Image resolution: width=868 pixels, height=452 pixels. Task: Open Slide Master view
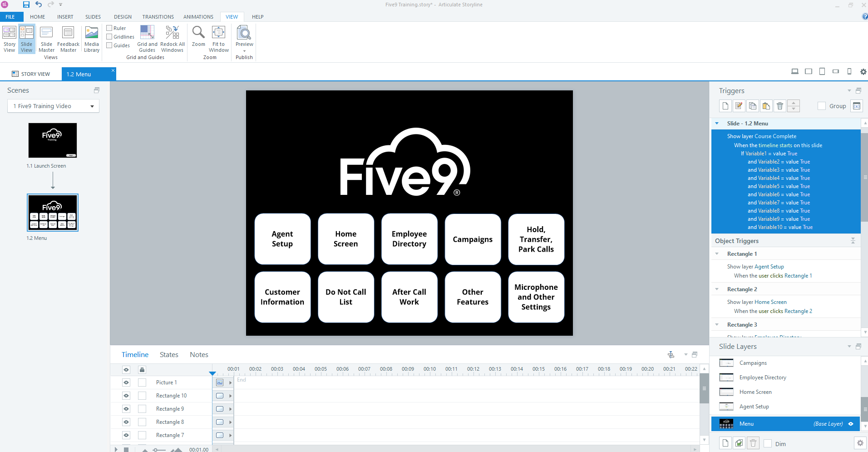click(x=46, y=40)
